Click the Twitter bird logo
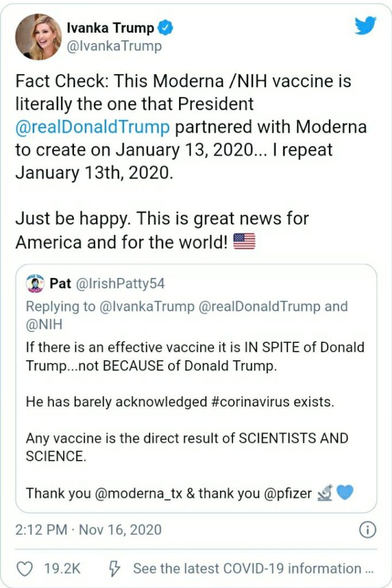This screenshot has height=588, width=392. tap(365, 26)
